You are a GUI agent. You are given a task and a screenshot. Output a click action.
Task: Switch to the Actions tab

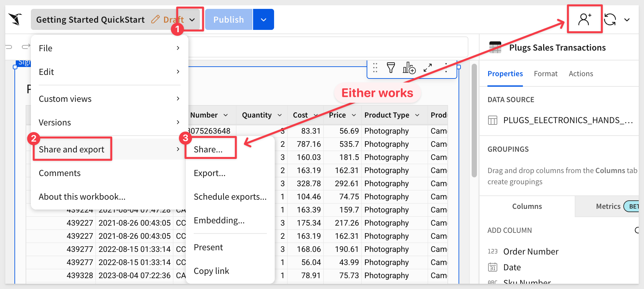(581, 74)
